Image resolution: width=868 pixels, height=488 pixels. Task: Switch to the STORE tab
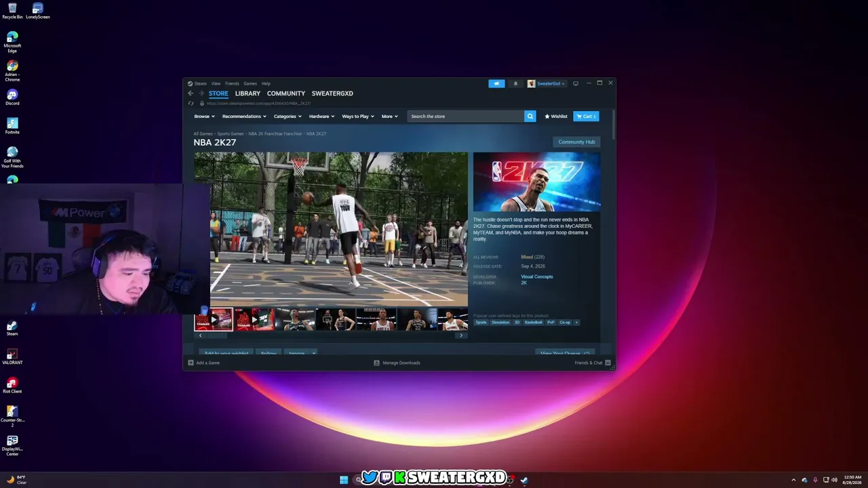pyautogui.click(x=218, y=94)
